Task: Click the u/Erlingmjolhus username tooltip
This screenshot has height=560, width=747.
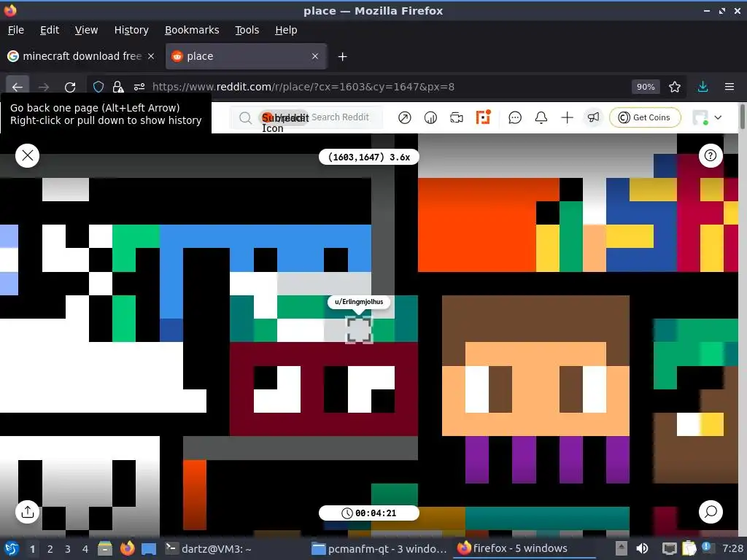Action: pos(359,302)
